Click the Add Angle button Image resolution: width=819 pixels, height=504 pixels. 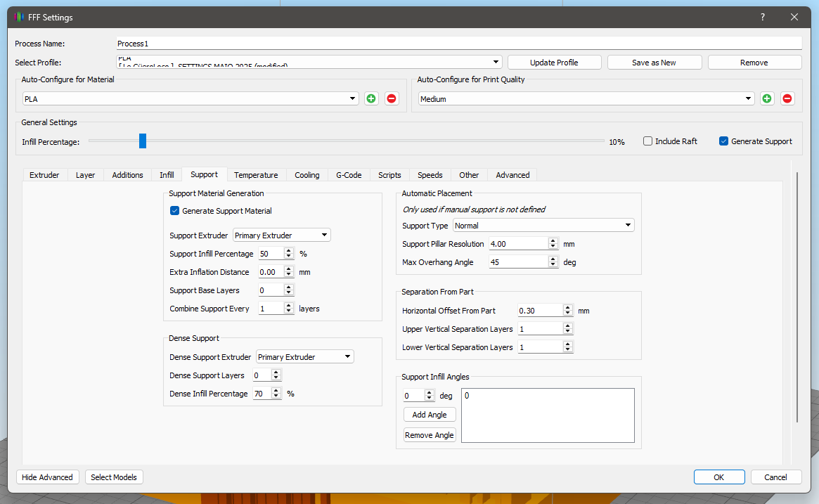[x=430, y=415]
